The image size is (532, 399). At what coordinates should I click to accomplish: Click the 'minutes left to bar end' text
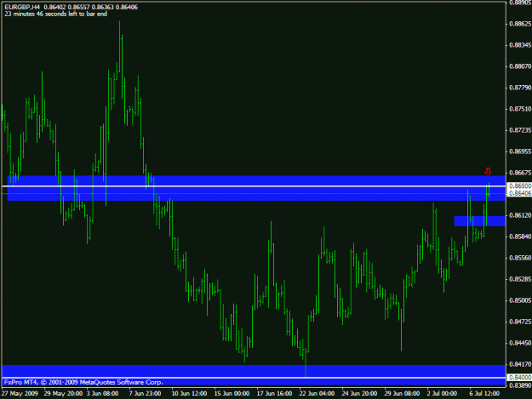(x=55, y=14)
